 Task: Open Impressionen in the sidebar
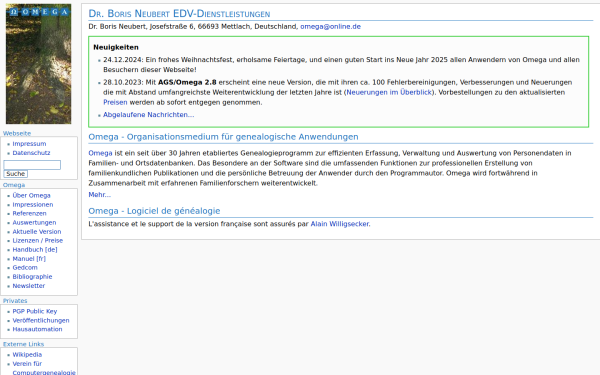33,205
